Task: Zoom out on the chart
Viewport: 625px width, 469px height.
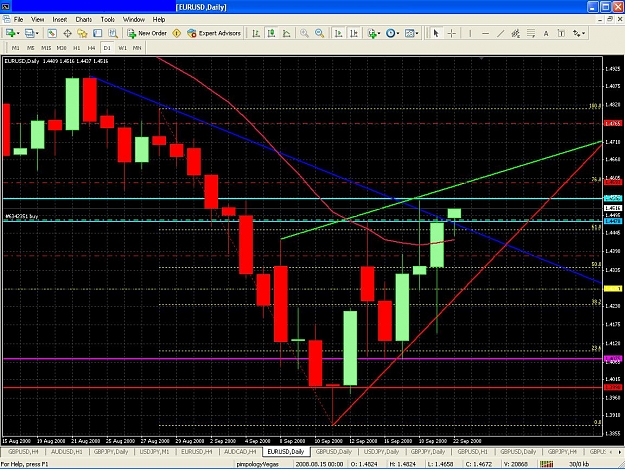Action: 319,33
